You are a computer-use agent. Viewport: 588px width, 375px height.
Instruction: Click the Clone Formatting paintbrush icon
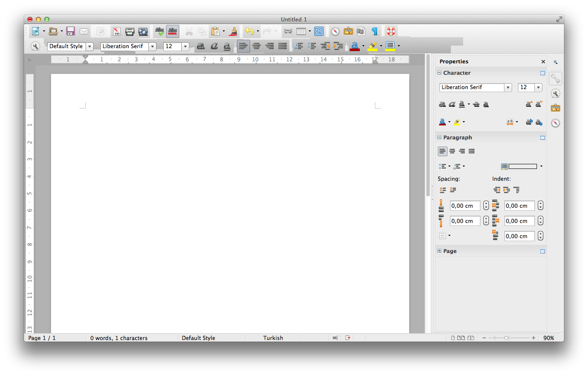click(x=233, y=31)
